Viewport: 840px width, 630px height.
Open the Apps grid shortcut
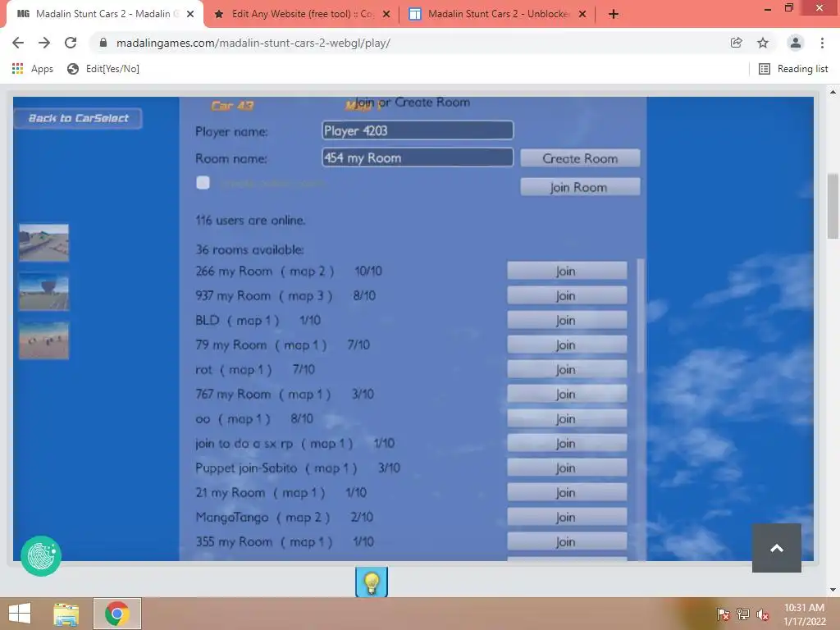pos(32,69)
